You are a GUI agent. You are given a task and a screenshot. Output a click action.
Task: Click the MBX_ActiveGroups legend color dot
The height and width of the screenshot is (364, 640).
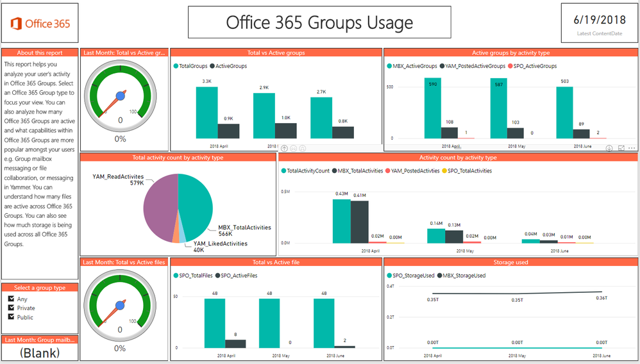389,66
